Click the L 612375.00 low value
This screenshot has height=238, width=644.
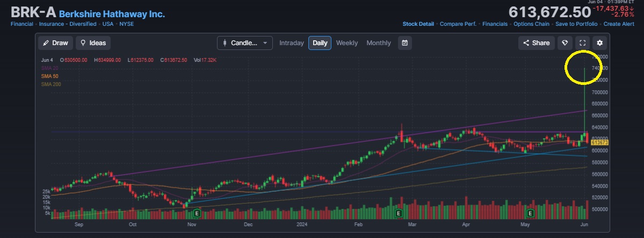click(x=141, y=60)
